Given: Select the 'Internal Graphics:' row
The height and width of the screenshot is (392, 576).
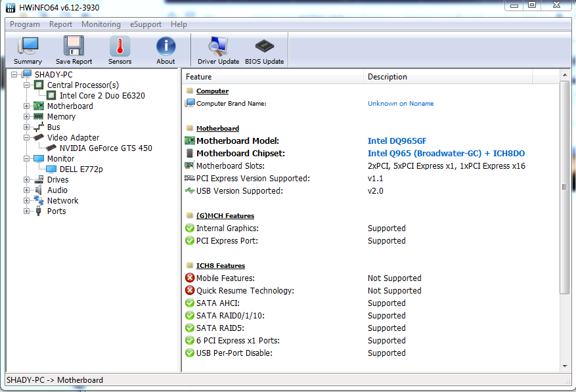Looking at the screenshot, I should [371, 228].
